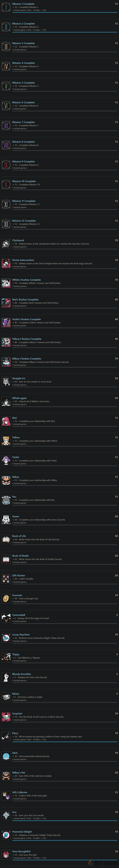Open the Parry achievement title
This screenshot has width=119, height=868.
coord(15,733)
